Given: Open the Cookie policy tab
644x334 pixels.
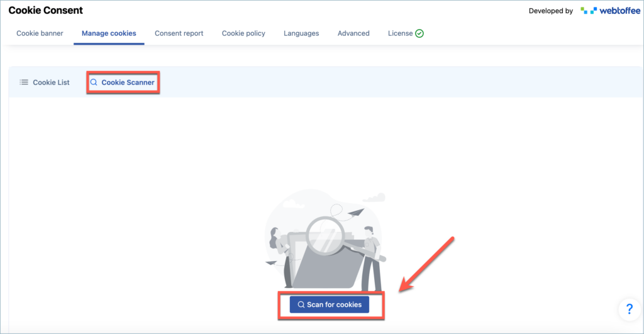Looking at the screenshot, I should click(243, 33).
